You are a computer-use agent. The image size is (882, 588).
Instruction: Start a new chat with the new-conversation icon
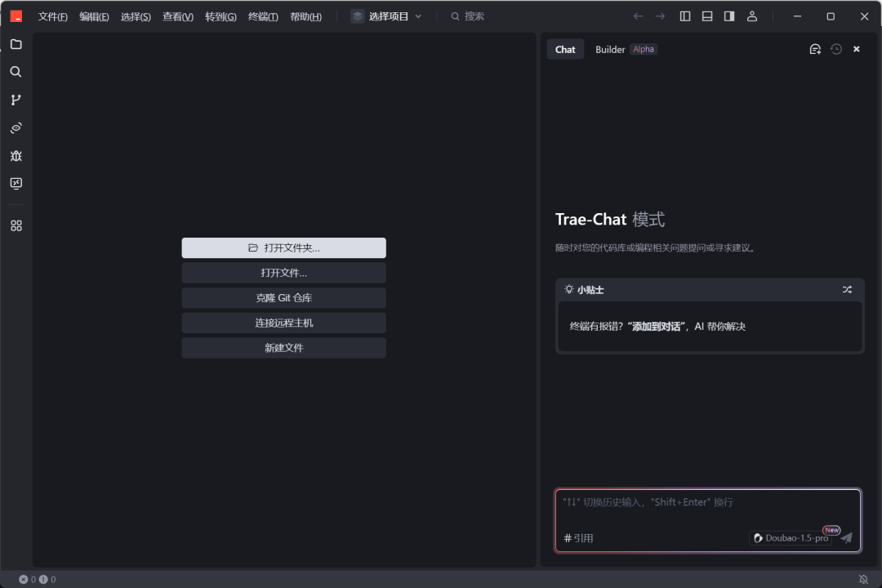tap(815, 49)
